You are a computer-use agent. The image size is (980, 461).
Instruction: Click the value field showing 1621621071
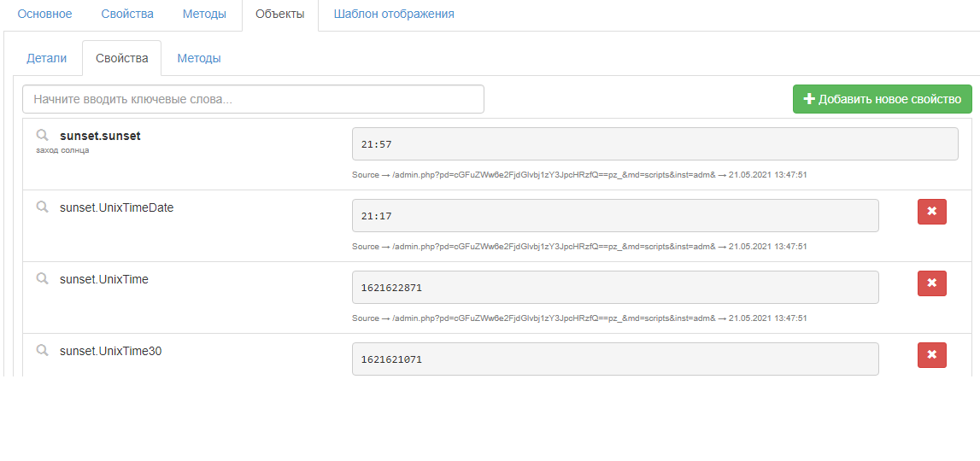[615, 359]
